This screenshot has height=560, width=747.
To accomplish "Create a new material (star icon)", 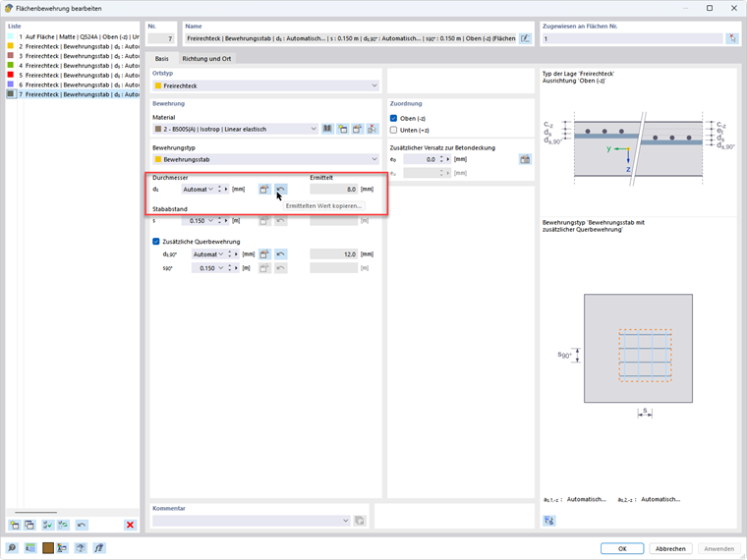I will coord(342,129).
